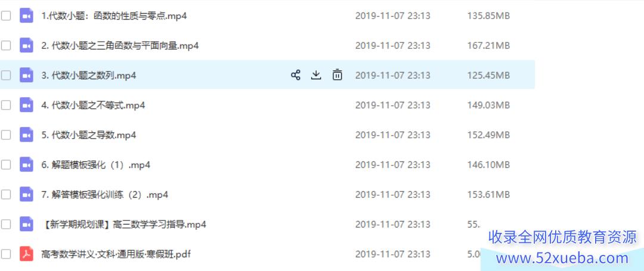Check the box beside 4. 代数小题之不等式.mp4
Screen dimensions: 644x271
[x=6, y=105]
